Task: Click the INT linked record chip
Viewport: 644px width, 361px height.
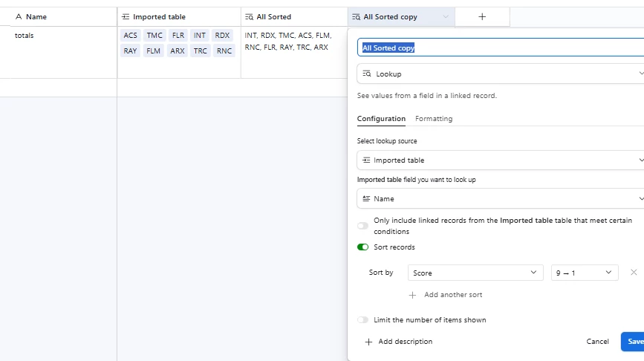Action: point(200,36)
